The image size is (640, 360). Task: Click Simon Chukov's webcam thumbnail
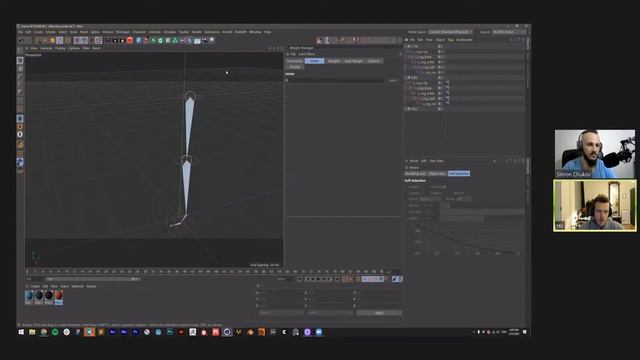pos(595,154)
